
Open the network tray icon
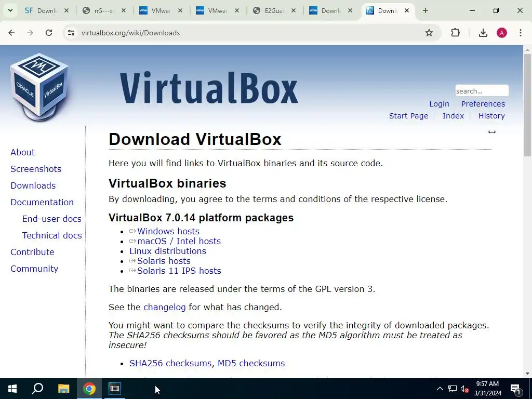[x=453, y=389]
